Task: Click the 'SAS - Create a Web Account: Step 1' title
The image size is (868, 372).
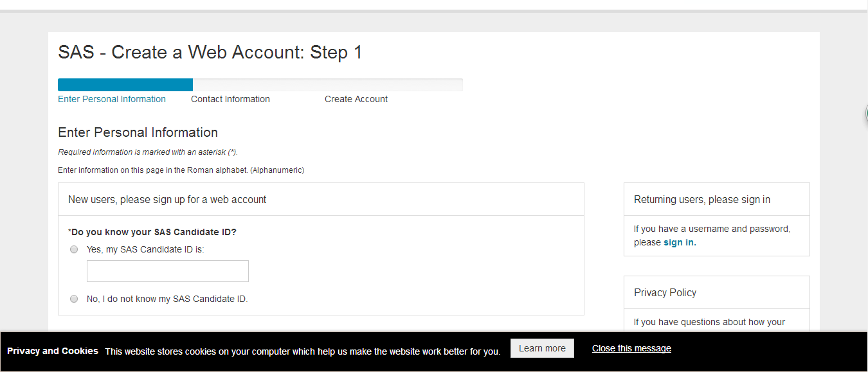Action: tap(210, 53)
